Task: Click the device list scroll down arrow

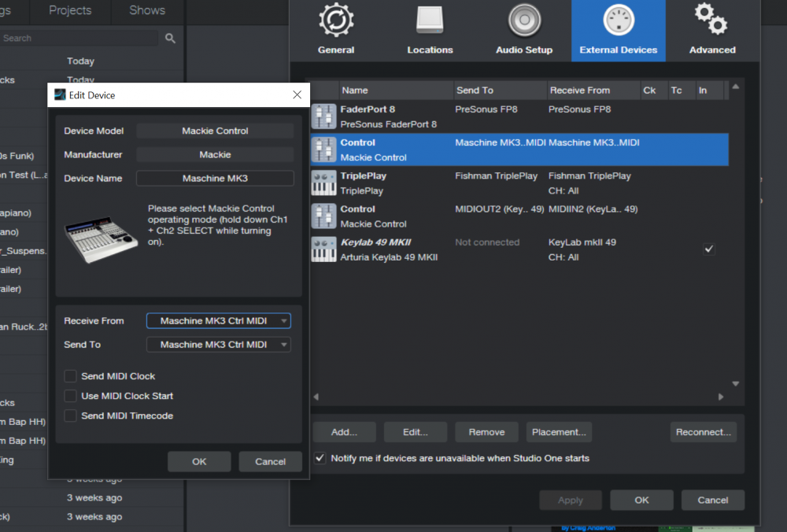Action: coord(735,384)
